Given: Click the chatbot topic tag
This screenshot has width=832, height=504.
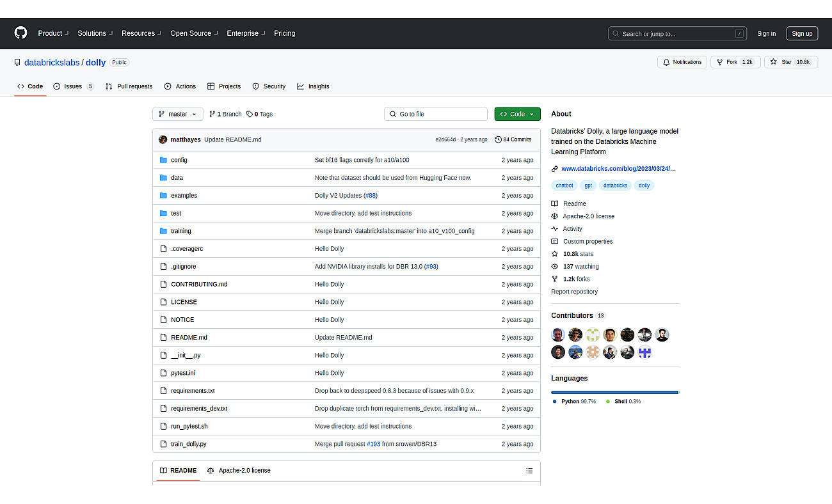Looking at the screenshot, I should tap(564, 185).
